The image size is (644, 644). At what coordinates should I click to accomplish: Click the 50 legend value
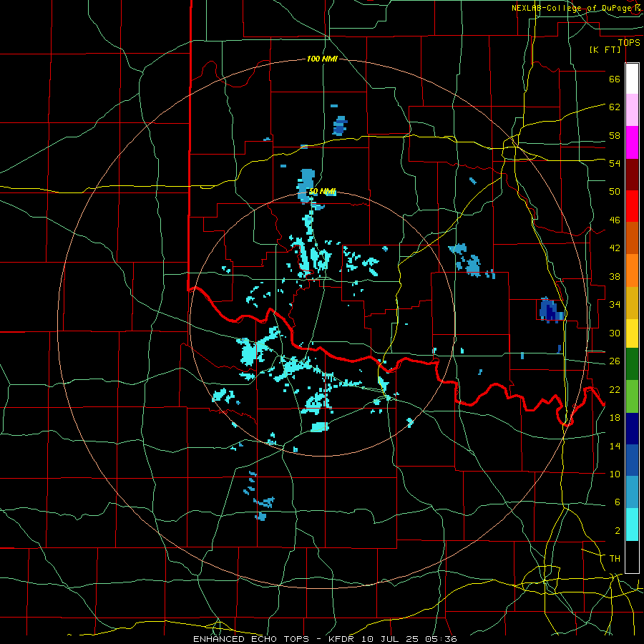[x=615, y=191]
